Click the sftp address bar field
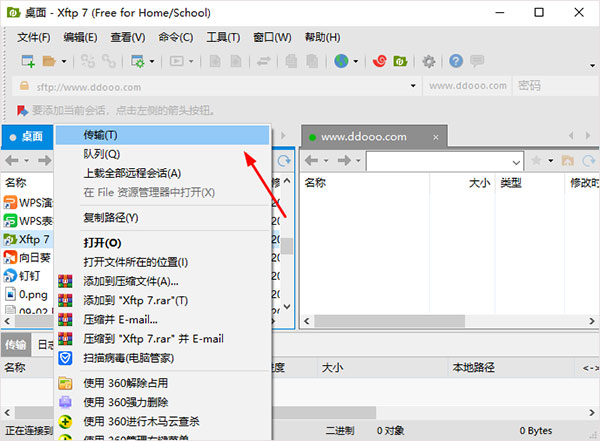600x441 pixels. 215,87
